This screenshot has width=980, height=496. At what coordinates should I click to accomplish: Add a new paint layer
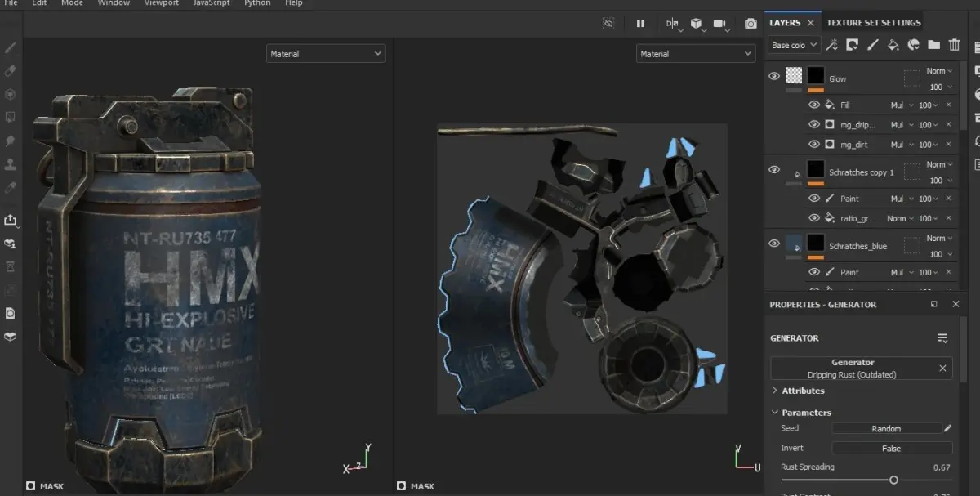tap(873, 45)
